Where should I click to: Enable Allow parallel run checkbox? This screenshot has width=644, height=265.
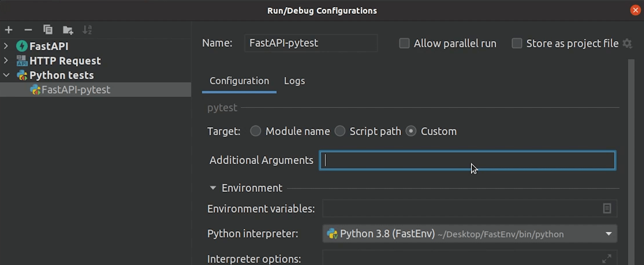pos(404,44)
